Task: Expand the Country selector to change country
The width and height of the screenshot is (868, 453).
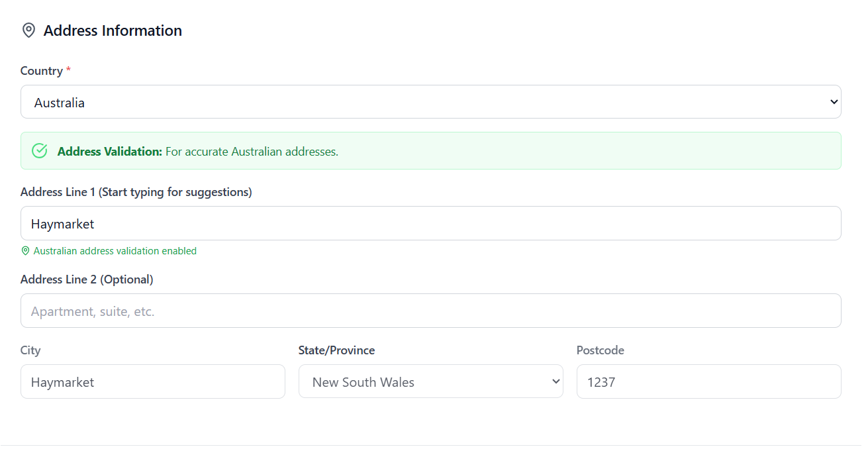Action: (430, 101)
